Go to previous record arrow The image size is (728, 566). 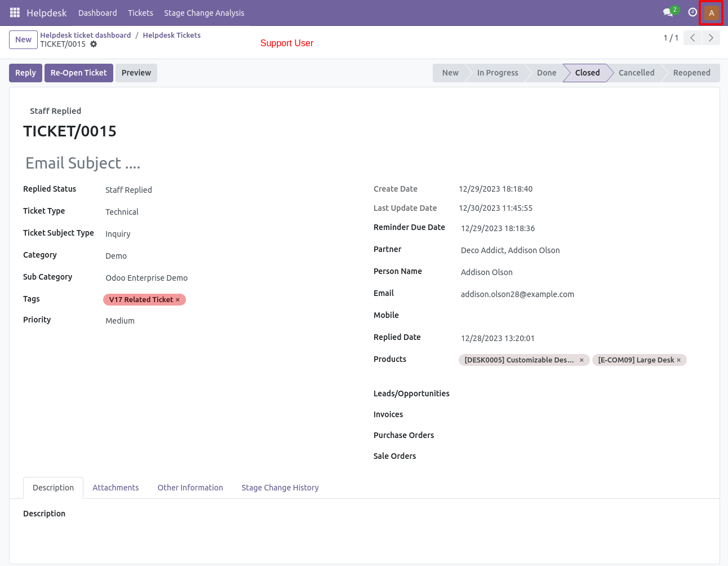coord(693,38)
